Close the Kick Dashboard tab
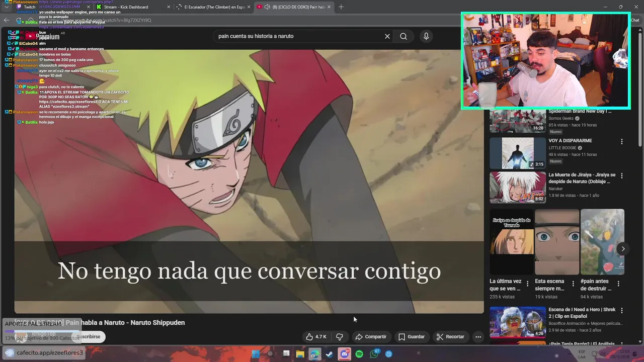This screenshot has width=644, height=362. point(168,7)
